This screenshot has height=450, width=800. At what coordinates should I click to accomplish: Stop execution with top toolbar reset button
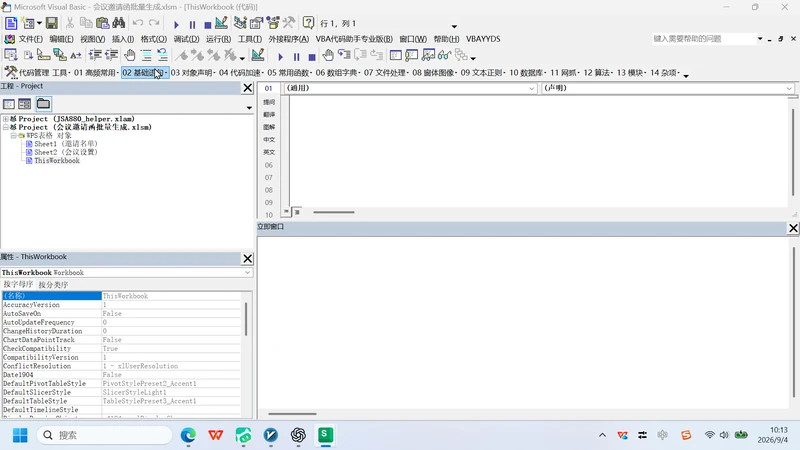(x=208, y=24)
